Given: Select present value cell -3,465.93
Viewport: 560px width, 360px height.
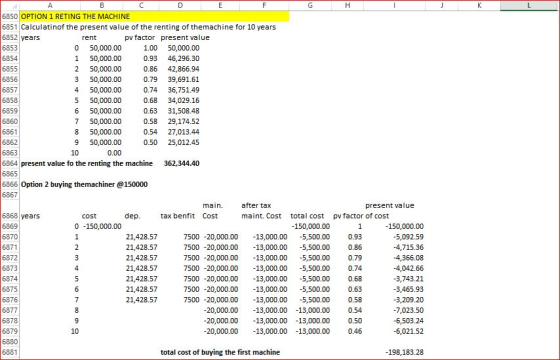Looking at the screenshot, I should pyautogui.click(x=408, y=289).
